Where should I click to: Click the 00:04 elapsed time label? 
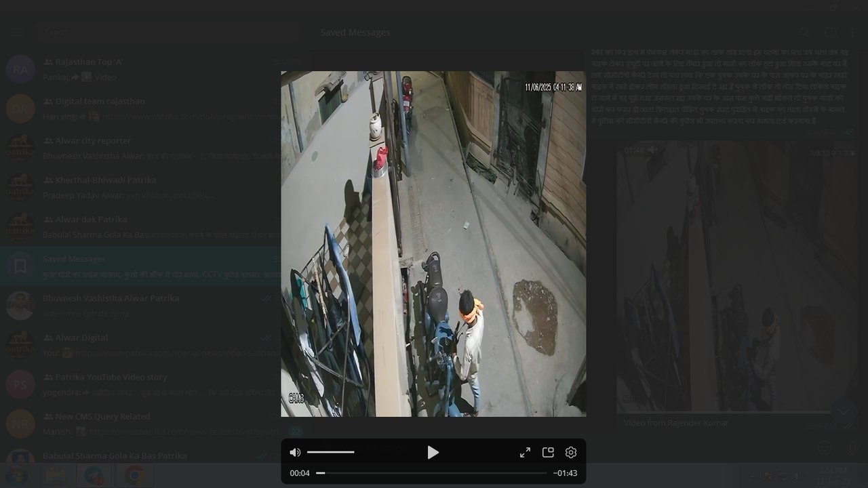[x=300, y=473]
